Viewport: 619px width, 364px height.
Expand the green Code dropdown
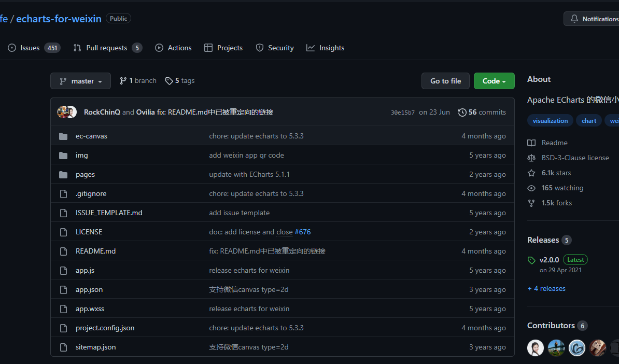coord(494,81)
